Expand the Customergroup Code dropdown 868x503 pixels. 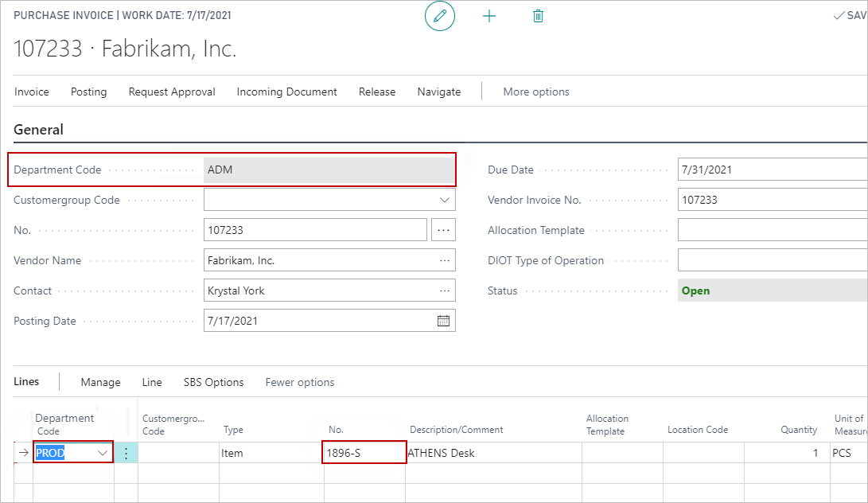pyautogui.click(x=444, y=200)
